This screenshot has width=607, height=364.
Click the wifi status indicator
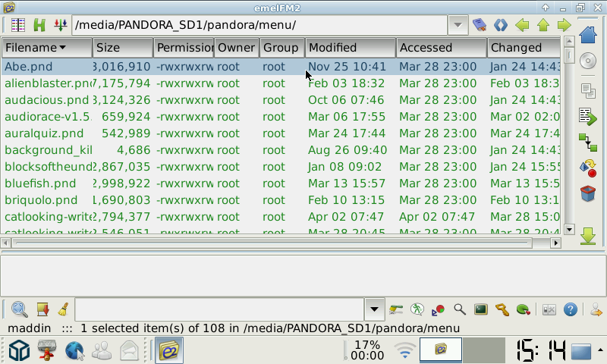click(404, 350)
